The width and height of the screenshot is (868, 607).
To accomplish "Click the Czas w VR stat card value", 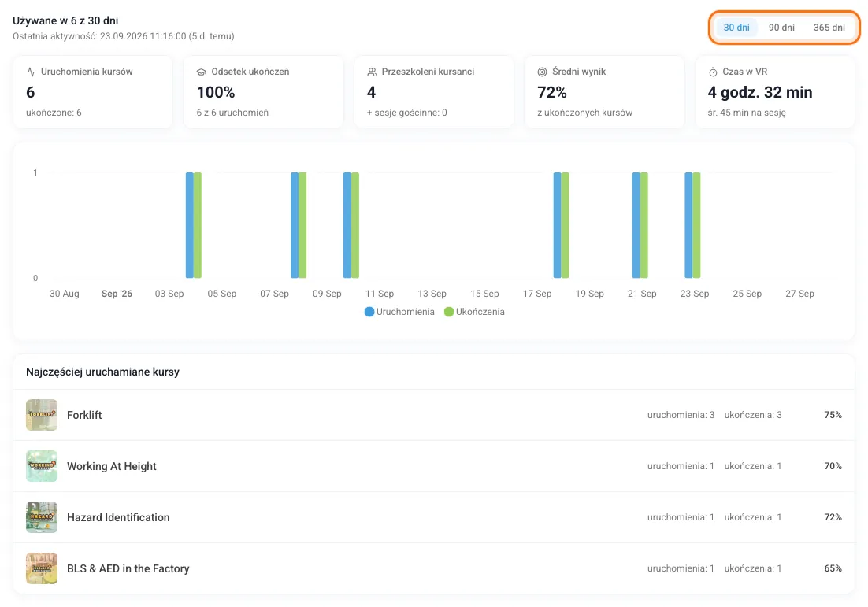I will point(760,92).
